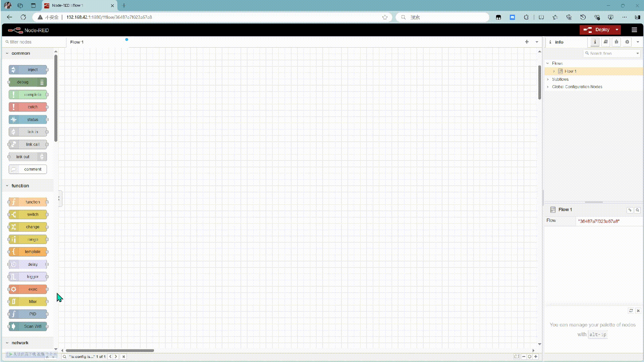Click zoom in button on footer
This screenshot has height=362, width=644.
(536, 357)
